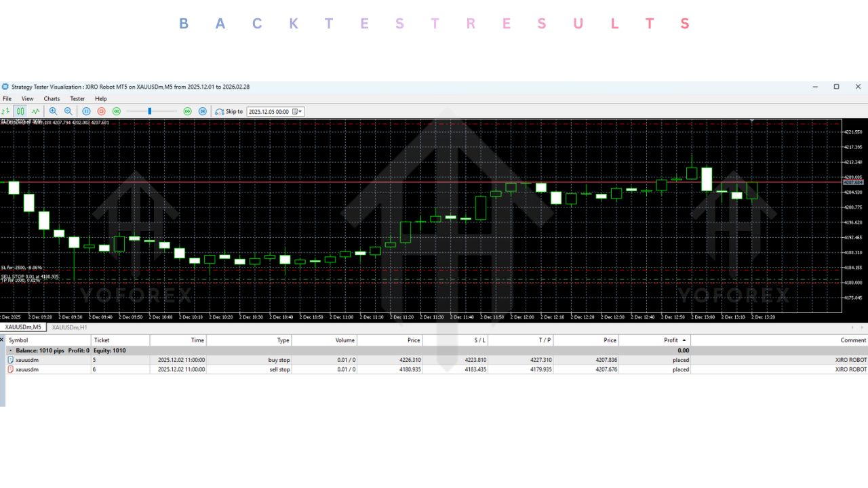Pause the strategy tester visualization
Image resolution: width=868 pixels, height=488 pixels.
pos(86,111)
